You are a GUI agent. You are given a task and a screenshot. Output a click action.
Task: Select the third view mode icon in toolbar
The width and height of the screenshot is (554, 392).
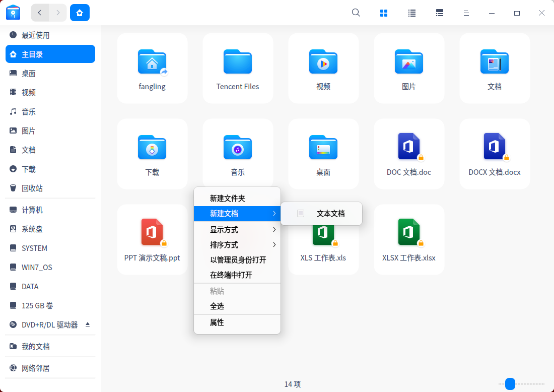pos(439,13)
